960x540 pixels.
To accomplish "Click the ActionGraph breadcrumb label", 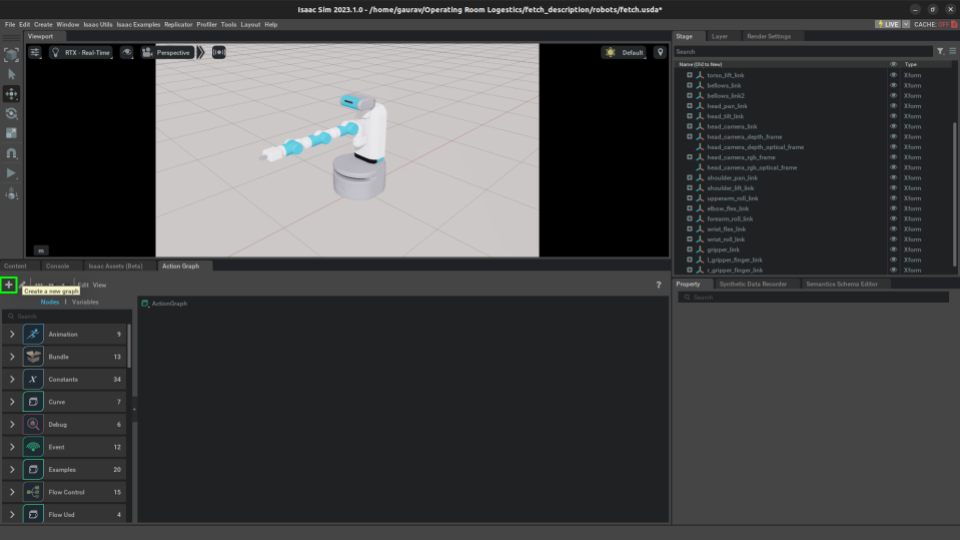I will pyautogui.click(x=170, y=304).
